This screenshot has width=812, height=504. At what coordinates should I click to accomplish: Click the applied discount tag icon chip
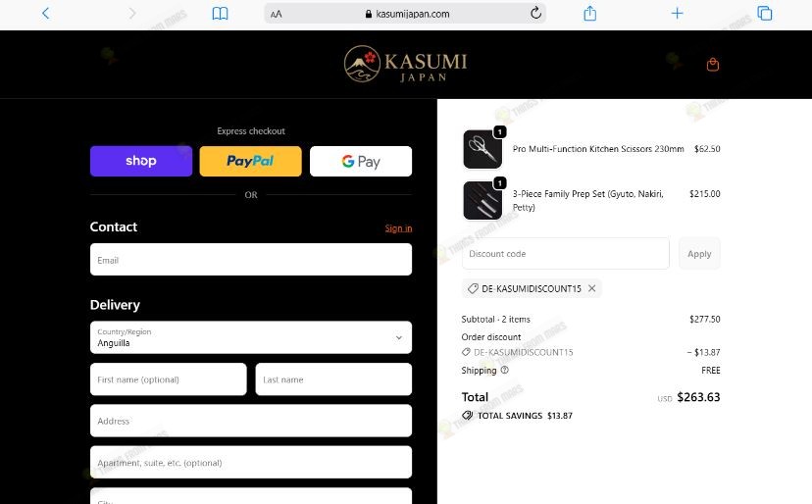click(x=473, y=288)
